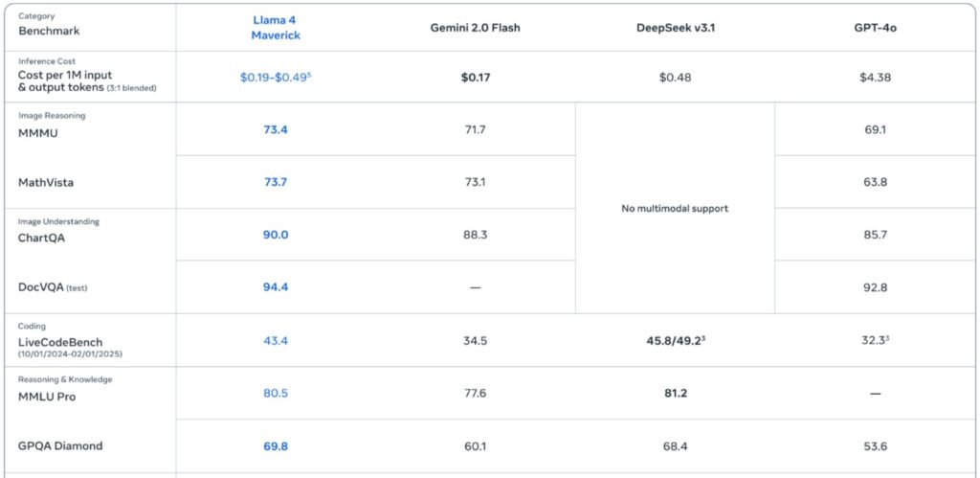Click the GPQA Diamond row label
The width and height of the screenshot is (980, 478).
(60, 446)
